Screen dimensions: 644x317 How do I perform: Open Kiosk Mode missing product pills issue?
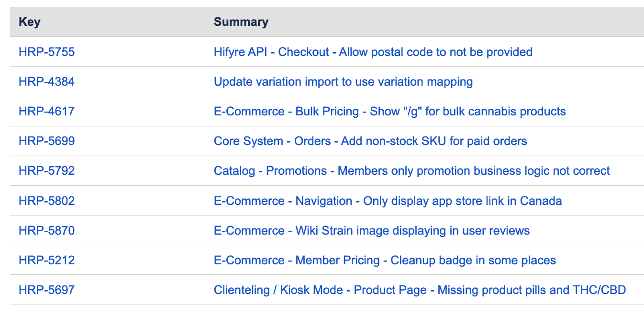[x=420, y=290]
